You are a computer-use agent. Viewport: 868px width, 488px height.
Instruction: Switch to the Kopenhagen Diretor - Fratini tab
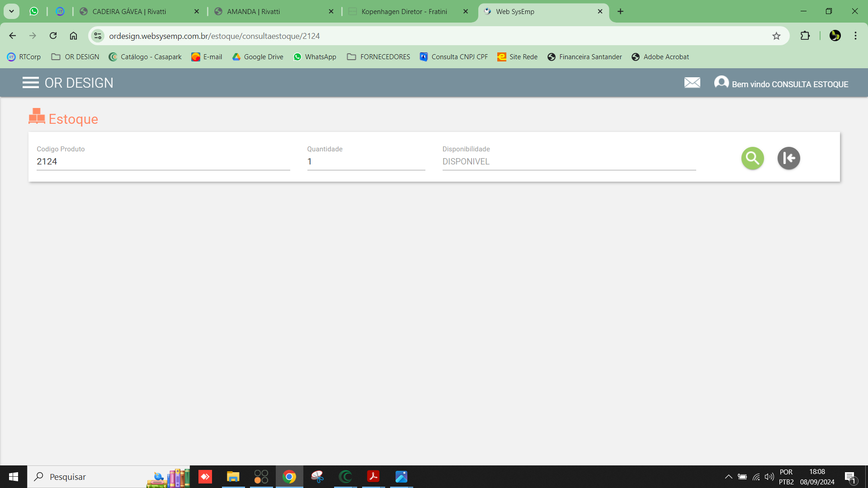(404, 12)
